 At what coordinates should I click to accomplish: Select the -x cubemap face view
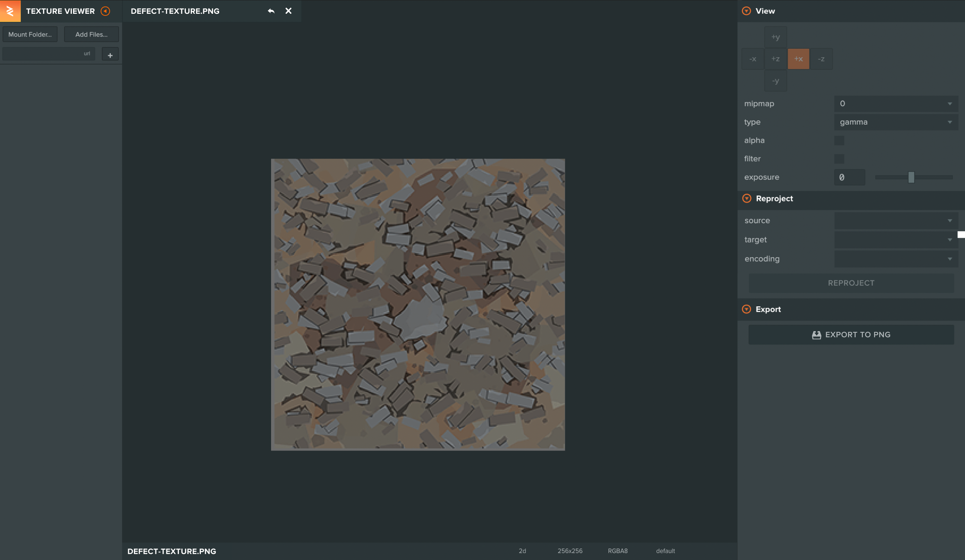pyautogui.click(x=753, y=58)
